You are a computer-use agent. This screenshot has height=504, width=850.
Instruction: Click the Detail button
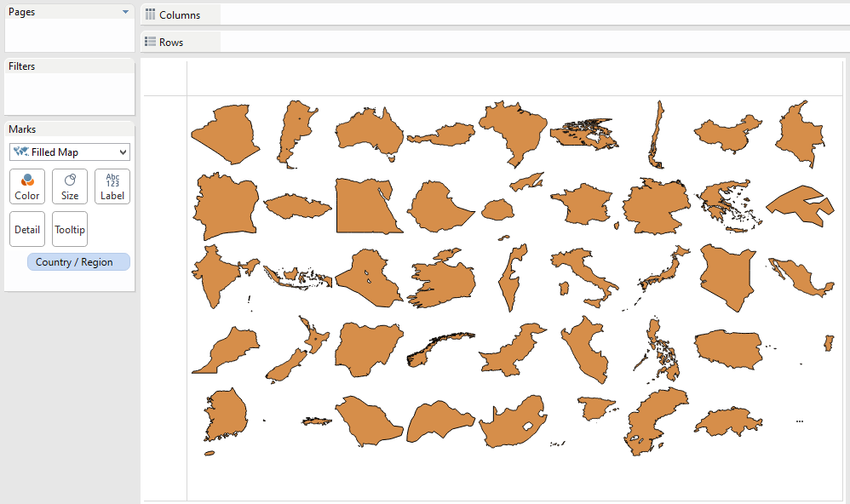(27, 230)
